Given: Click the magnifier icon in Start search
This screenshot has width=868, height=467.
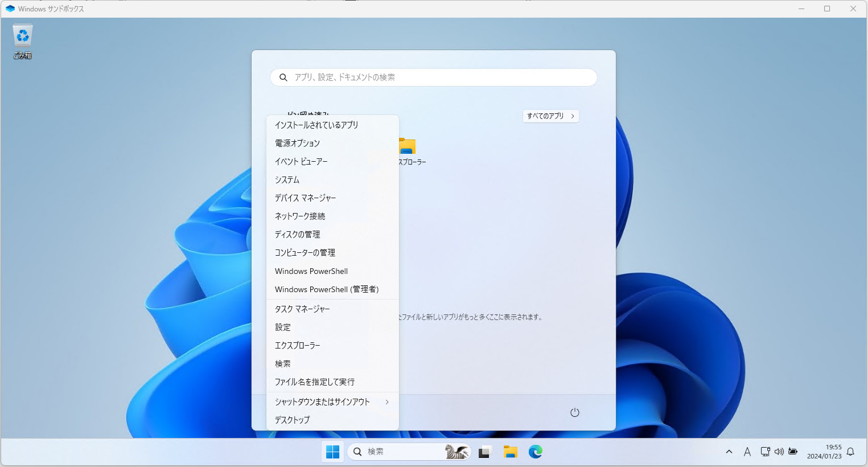Looking at the screenshot, I should coord(283,77).
